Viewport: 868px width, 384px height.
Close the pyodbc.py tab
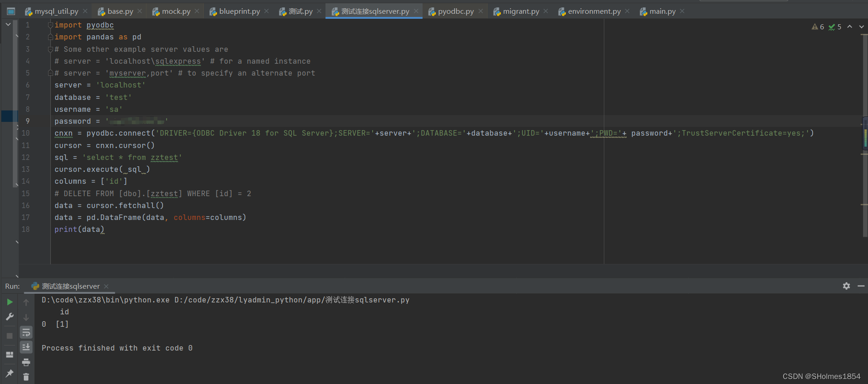click(x=481, y=11)
